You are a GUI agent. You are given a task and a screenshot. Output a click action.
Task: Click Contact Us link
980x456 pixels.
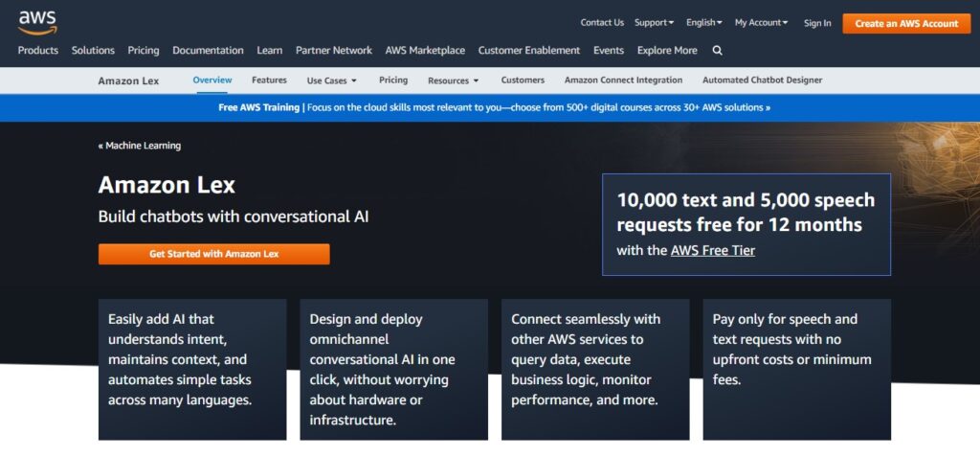pyautogui.click(x=602, y=23)
